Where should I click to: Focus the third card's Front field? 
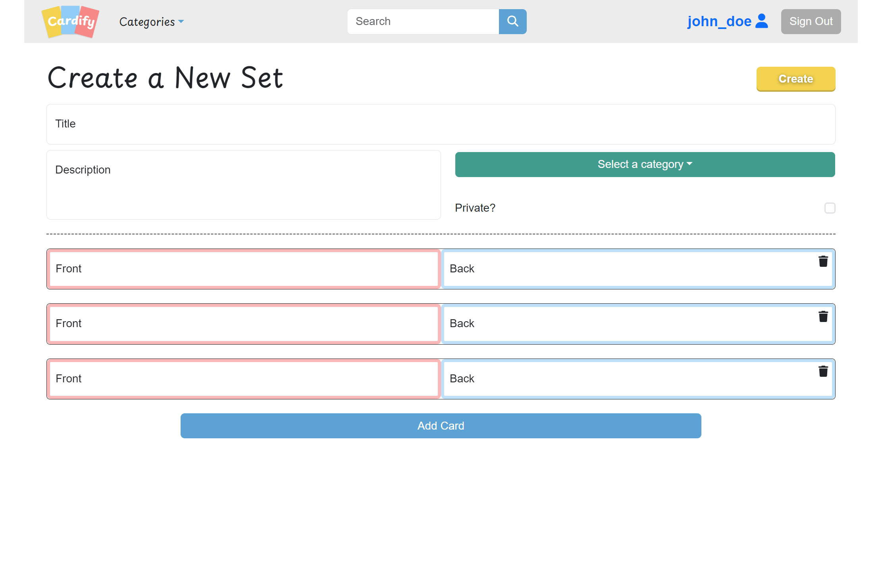coord(244,379)
